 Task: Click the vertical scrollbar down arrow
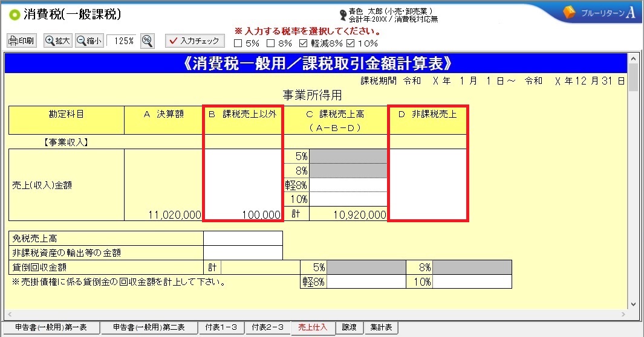pos(633,304)
